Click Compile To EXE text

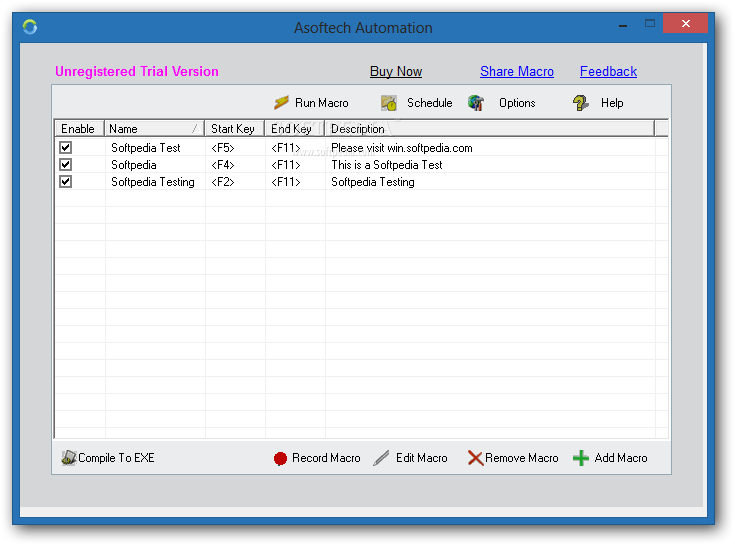coord(116,458)
